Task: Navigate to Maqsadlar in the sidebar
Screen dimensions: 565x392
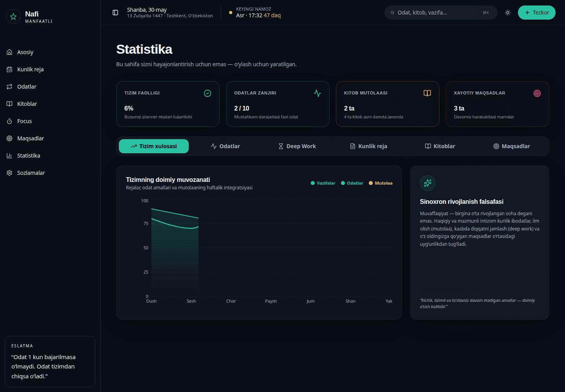Action: tap(50, 138)
